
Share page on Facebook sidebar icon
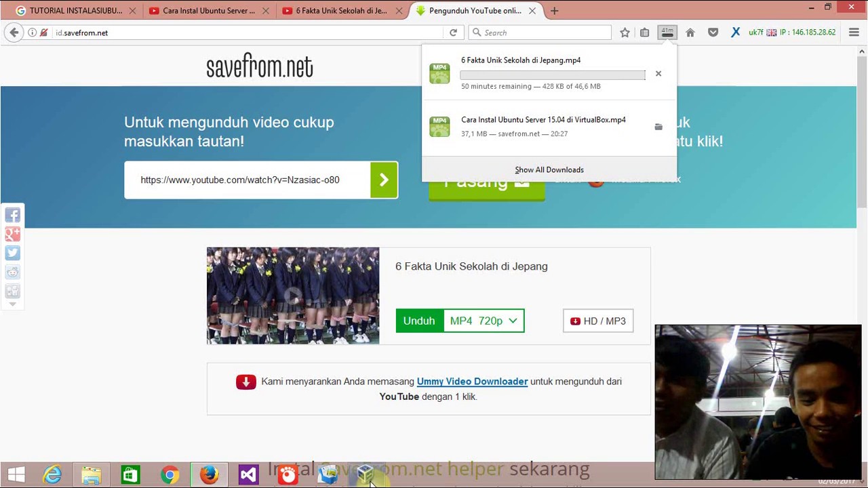point(12,216)
